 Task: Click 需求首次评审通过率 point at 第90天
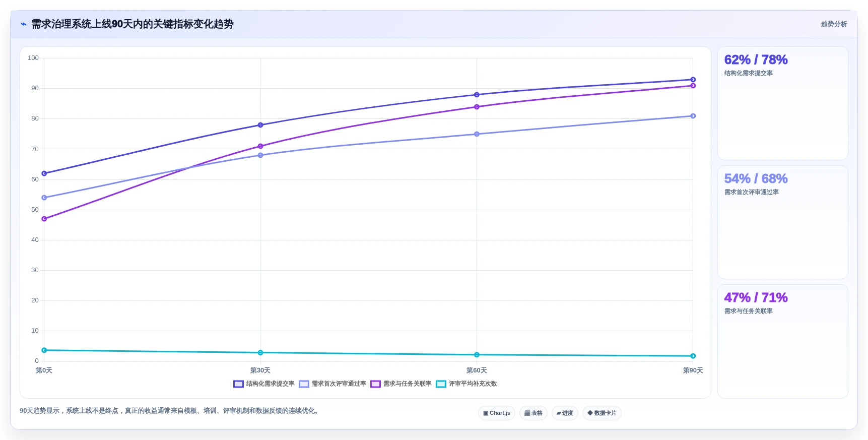pos(693,116)
